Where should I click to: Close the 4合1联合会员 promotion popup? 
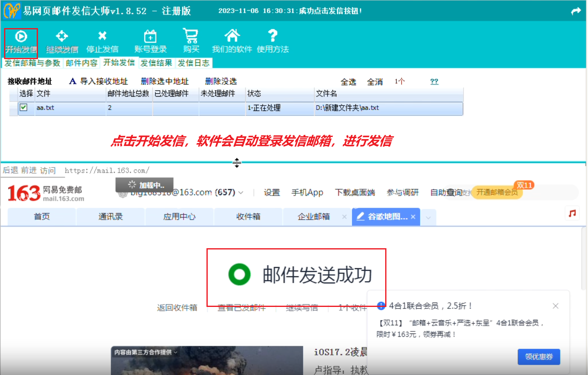(x=555, y=306)
